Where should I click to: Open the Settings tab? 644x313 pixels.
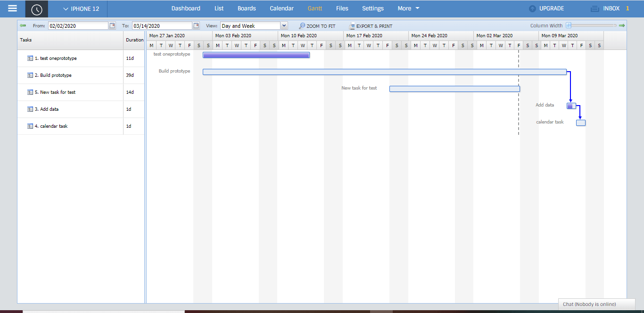coord(373,8)
